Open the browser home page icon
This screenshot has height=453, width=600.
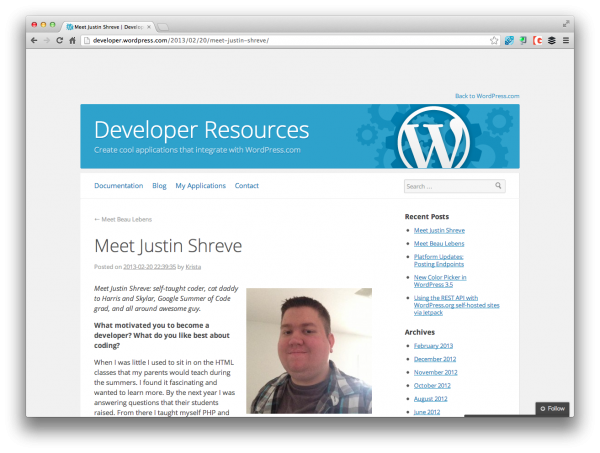[72, 40]
